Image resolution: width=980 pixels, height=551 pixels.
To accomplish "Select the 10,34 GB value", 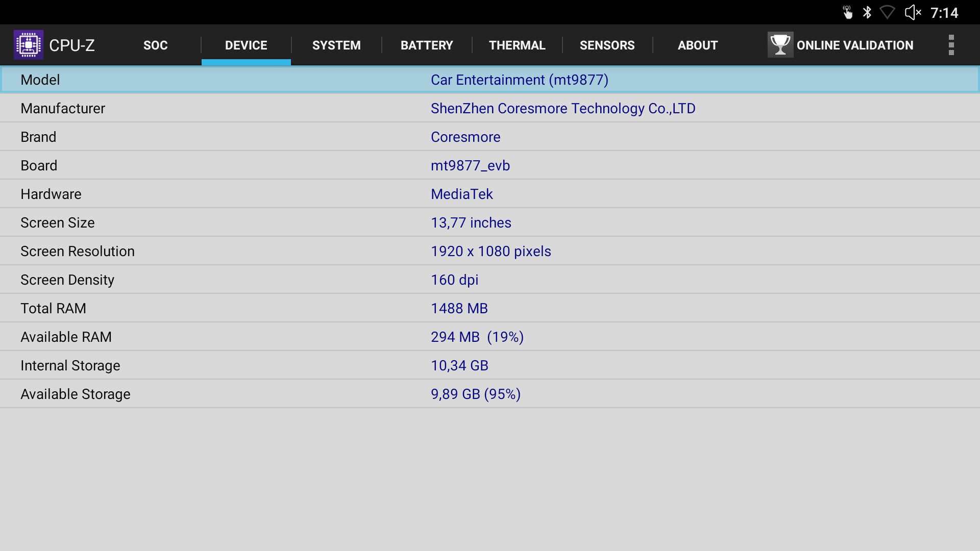I will pos(459,366).
